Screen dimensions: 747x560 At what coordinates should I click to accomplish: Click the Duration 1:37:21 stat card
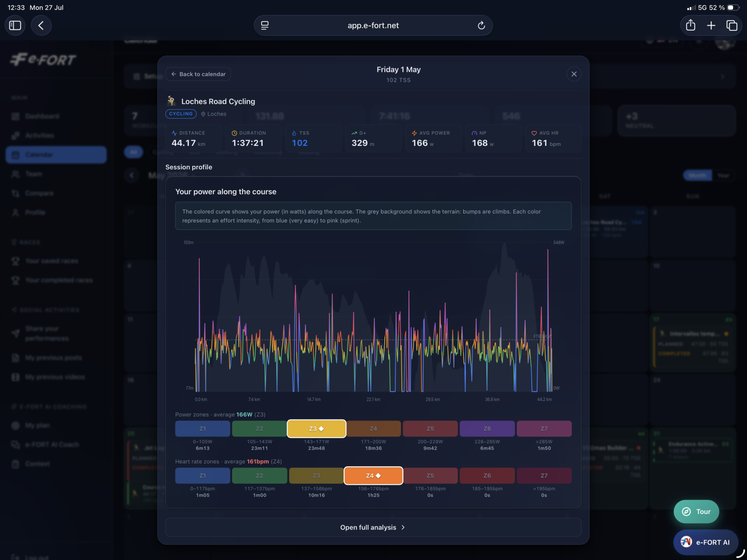click(x=253, y=139)
